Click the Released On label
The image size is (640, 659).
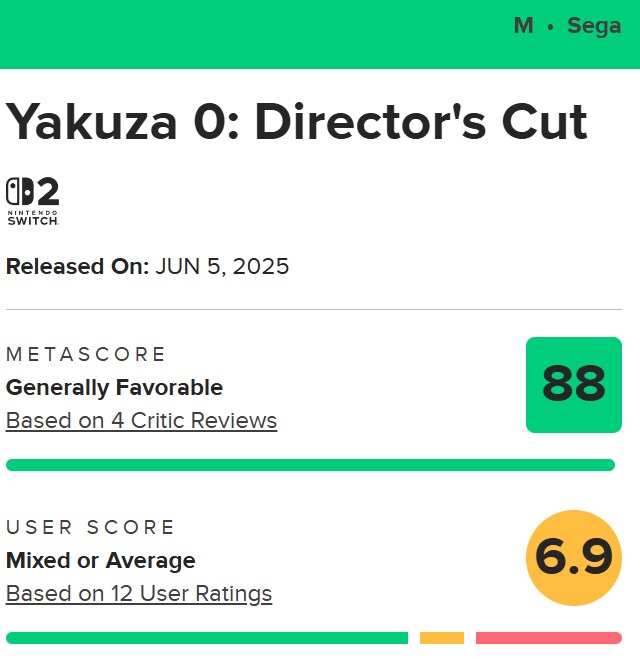click(78, 266)
